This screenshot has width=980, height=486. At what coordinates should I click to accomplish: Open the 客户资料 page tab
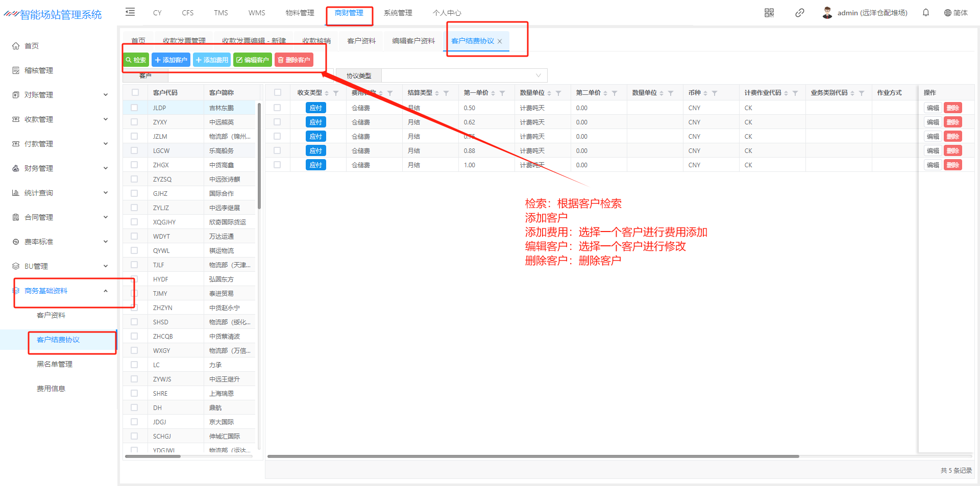click(x=361, y=41)
